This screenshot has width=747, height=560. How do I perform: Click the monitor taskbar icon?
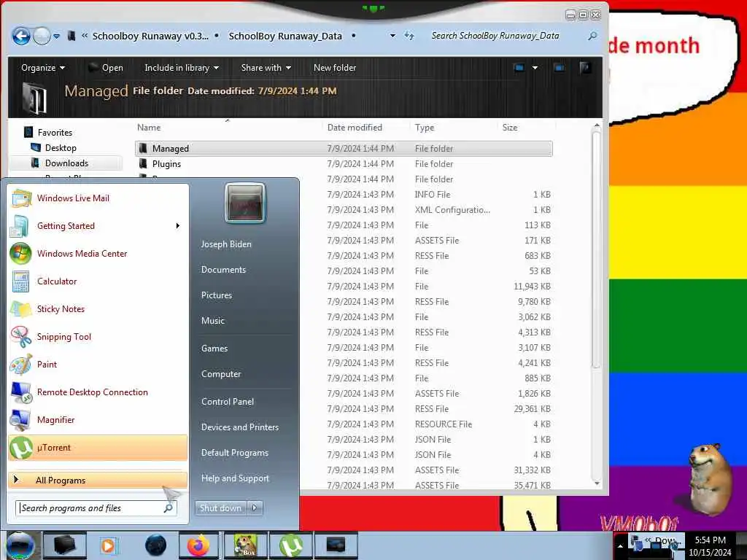tap(336, 545)
